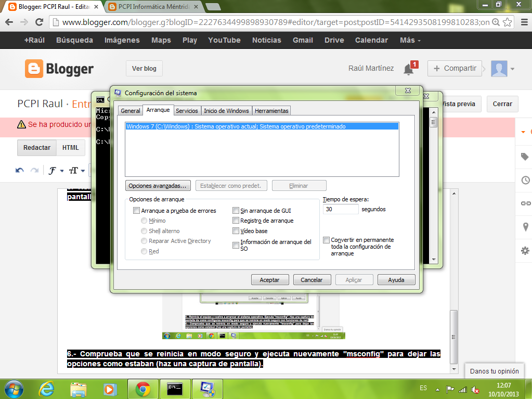Click the Ayuda button

point(396,280)
